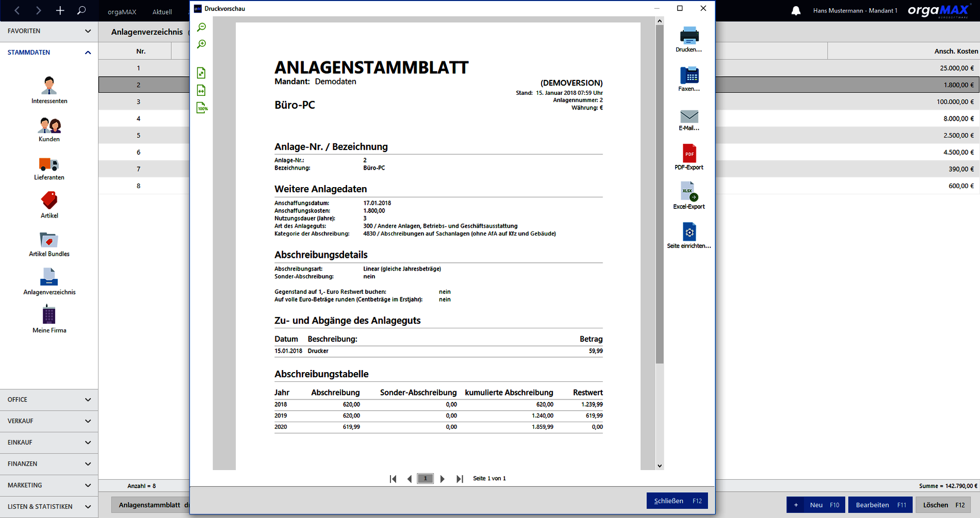
Task: Zoom in on the print preview
Action: 202,44
